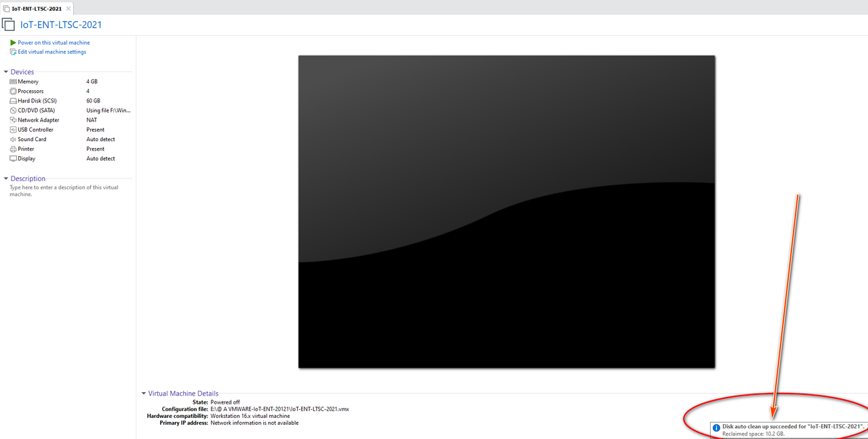This screenshot has width=868, height=439.
Task: Collapse the Description section
Action: (6, 178)
